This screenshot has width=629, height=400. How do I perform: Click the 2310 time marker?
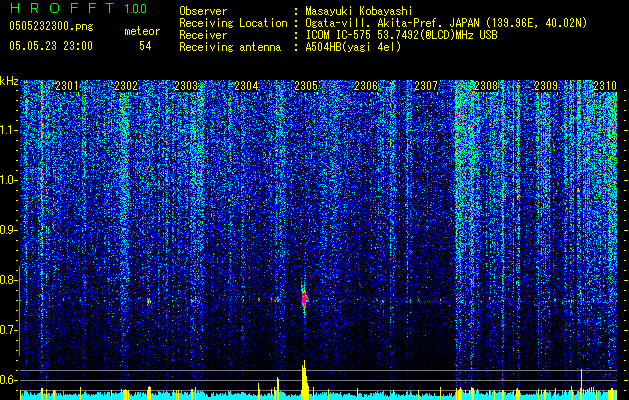(x=605, y=86)
